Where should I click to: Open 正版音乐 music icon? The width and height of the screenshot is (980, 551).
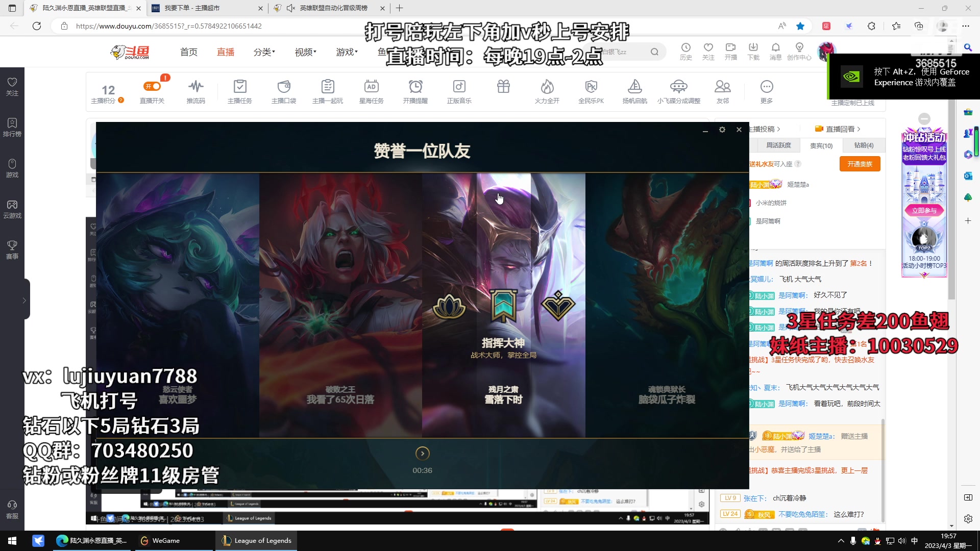pyautogui.click(x=459, y=87)
